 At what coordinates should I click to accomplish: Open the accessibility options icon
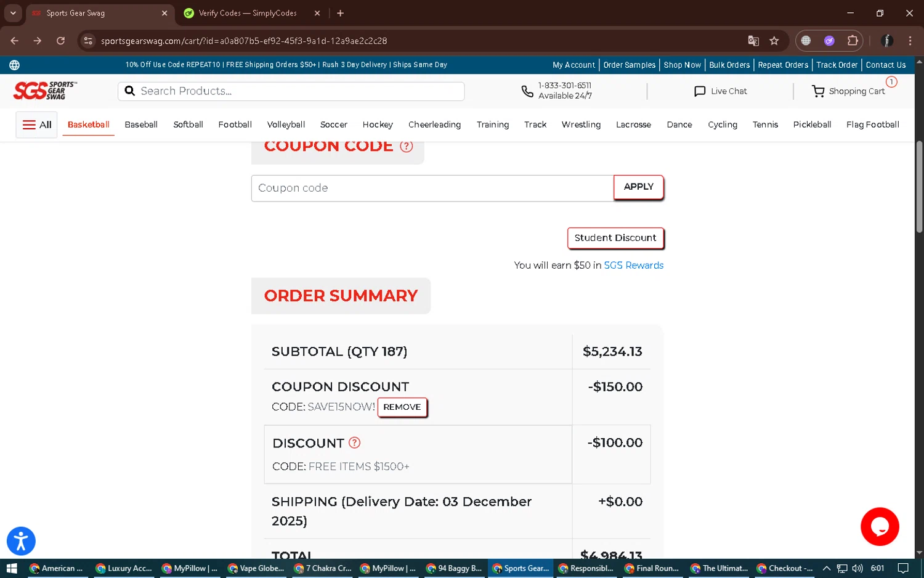pos(21,541)
